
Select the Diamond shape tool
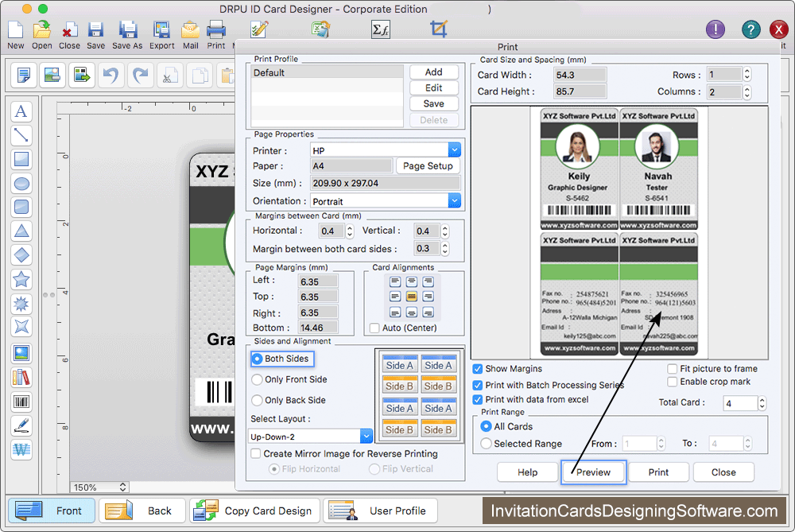pyautogui.click(x=21, y=255)
